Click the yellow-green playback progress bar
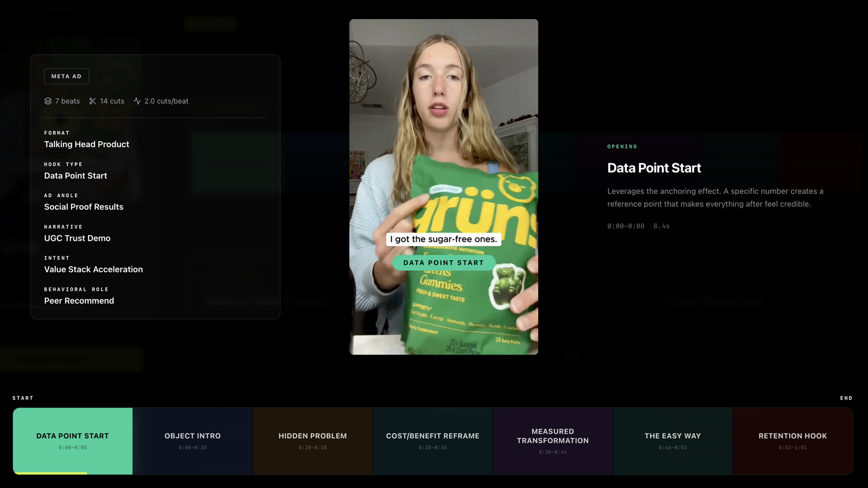 coord(50,473)
